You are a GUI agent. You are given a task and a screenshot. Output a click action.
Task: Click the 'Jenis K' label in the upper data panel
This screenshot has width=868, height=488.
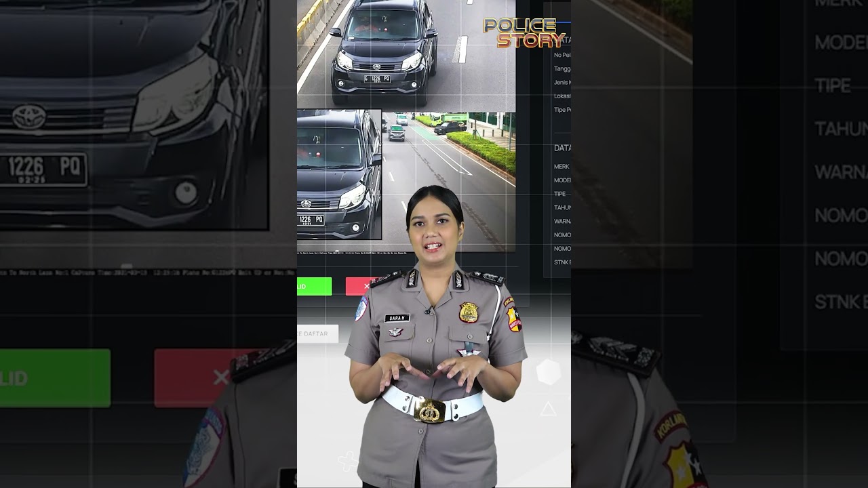562,83
